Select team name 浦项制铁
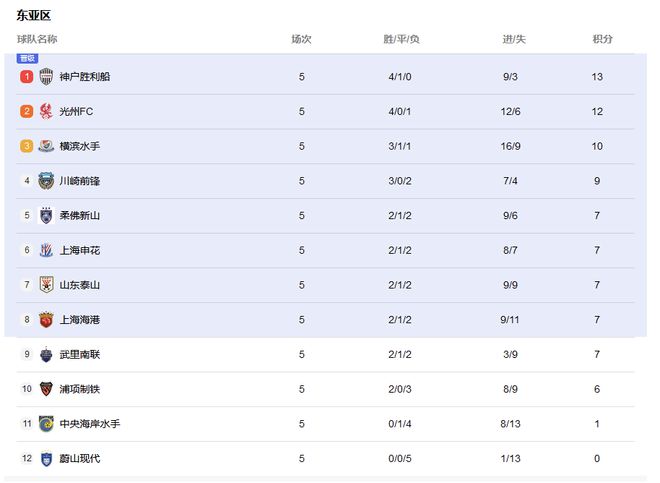Screen dimensions: 660x483 pyautogui.click(x=80, y=389)
